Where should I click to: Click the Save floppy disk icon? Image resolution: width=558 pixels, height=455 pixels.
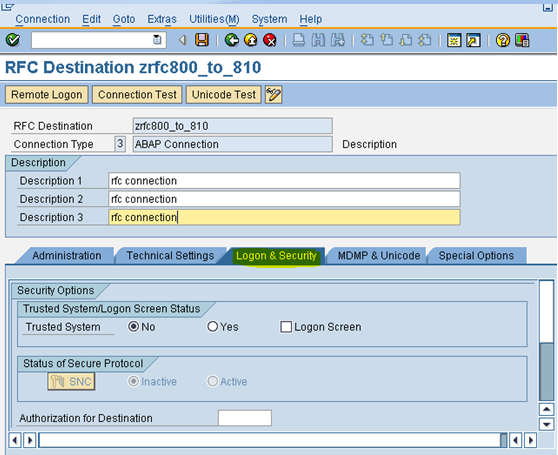point(202,40)
